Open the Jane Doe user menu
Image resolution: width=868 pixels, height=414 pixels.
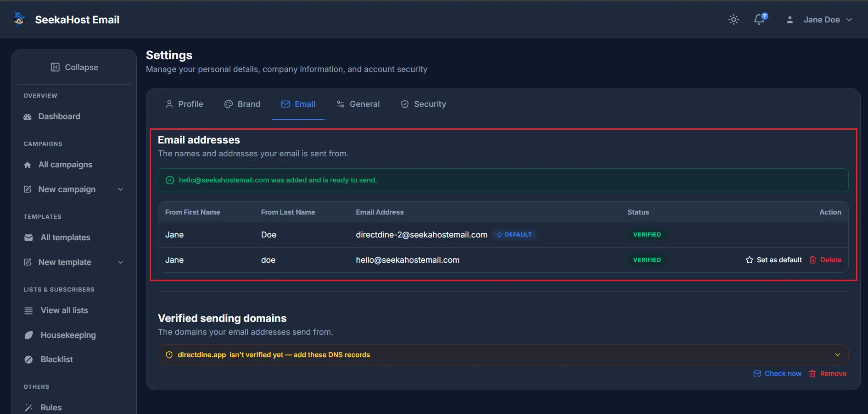[820, 20]
